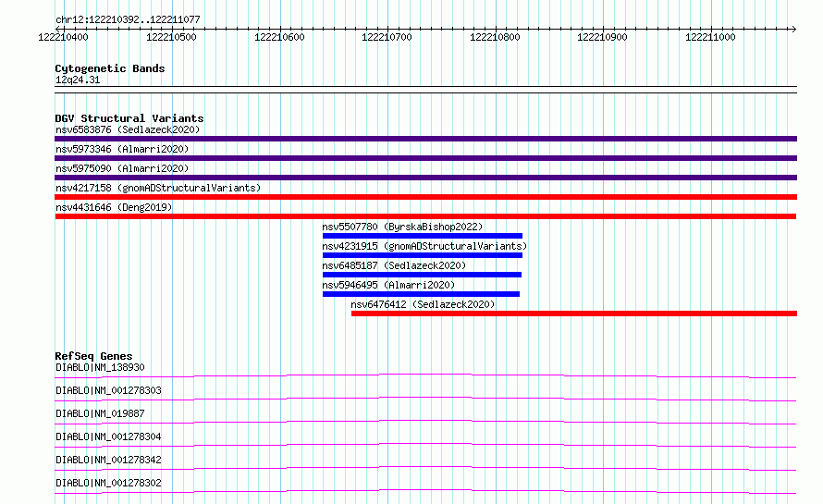This screenshot has height=504, width=823.
Task: Click the DIABLO|NM_138930 transcript label
Action: 100,367
